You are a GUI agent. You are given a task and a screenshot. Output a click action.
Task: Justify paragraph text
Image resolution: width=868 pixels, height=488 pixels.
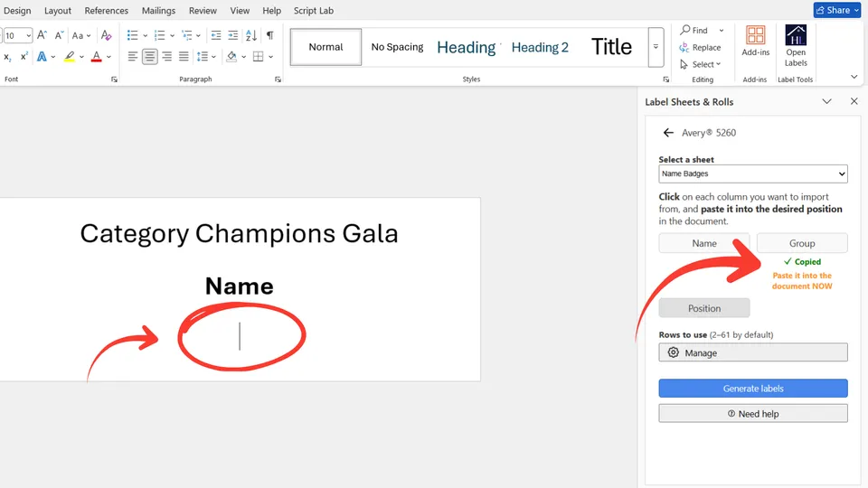(184, 56)
